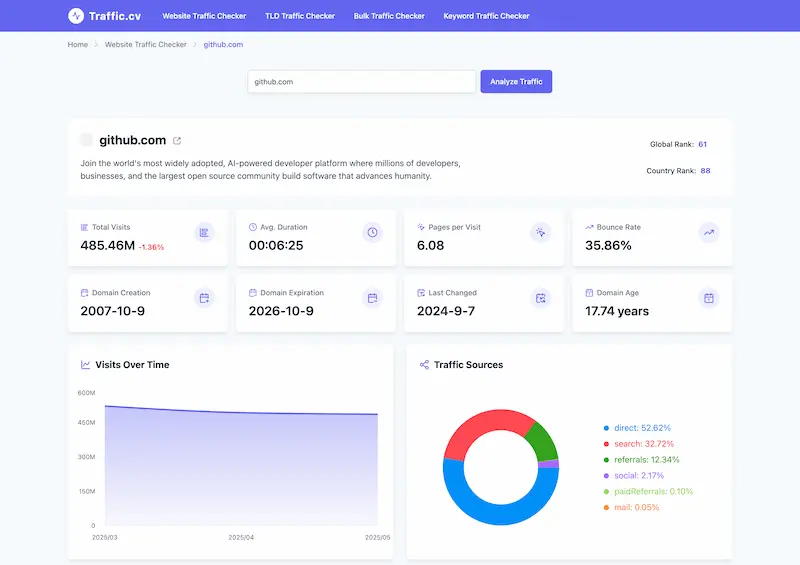Open github.com external link icon

pos(177,140)
